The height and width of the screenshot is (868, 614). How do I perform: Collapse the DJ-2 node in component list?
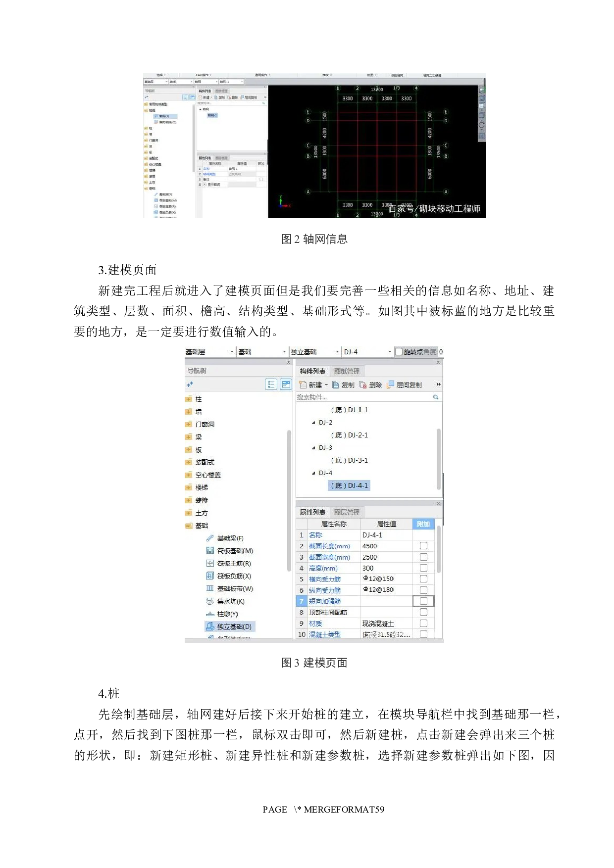pyautogui.click(x=313, y=423)
